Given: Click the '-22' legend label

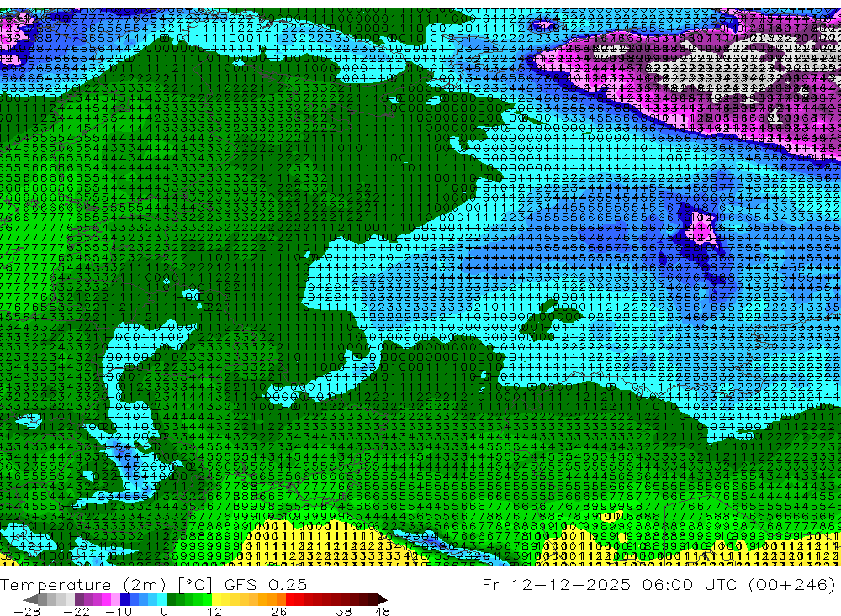Looking at the screenshot, I should [x=77, y=611].
